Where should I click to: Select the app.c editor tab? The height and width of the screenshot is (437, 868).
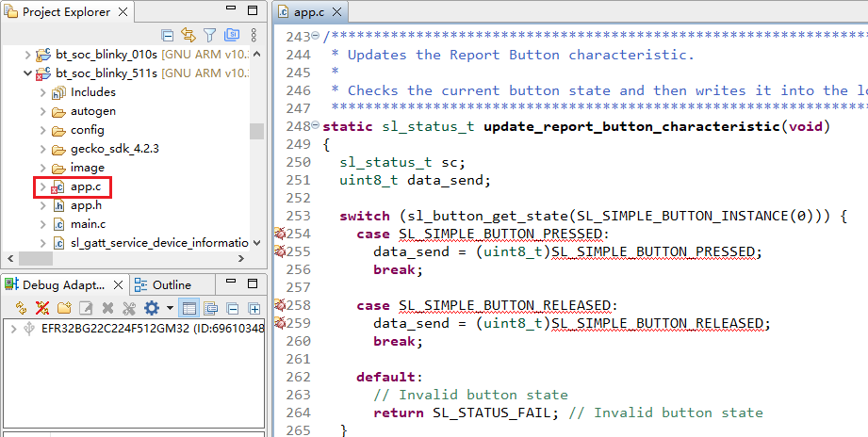[308, 12]
